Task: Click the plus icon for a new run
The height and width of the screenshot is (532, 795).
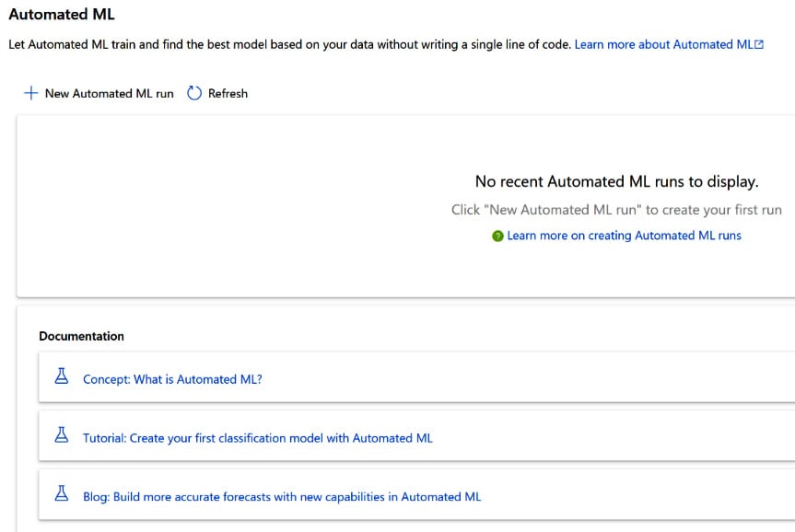Action: point(31,93)
